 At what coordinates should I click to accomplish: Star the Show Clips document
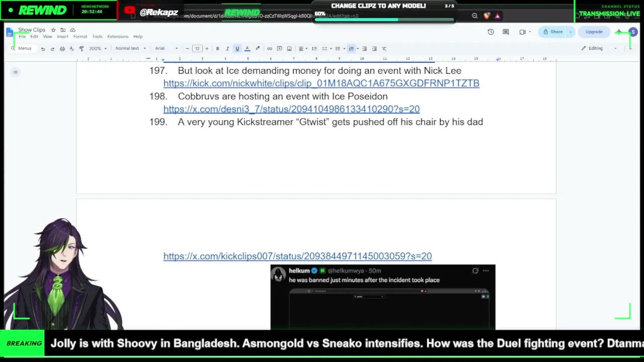click(x=53, y=30)
